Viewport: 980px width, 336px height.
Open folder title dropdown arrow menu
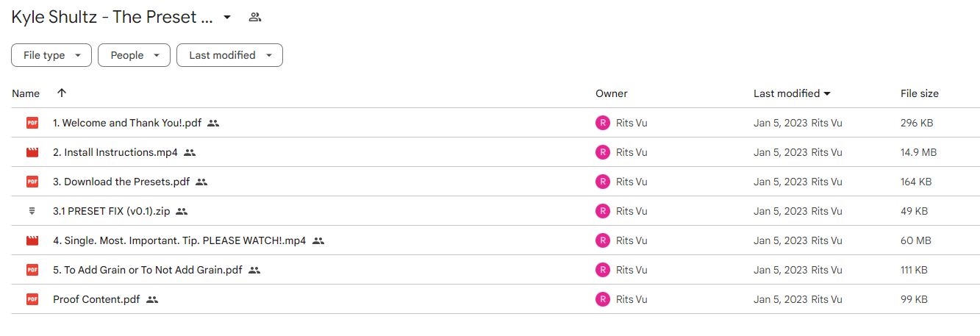(x=227, y=17)
